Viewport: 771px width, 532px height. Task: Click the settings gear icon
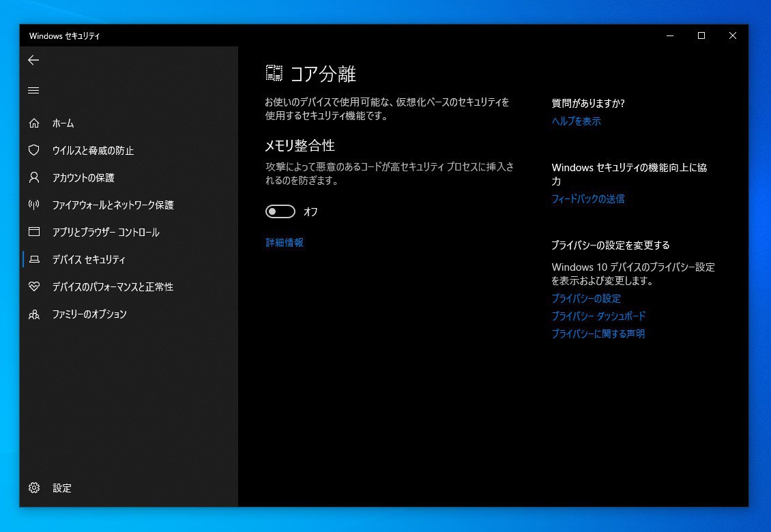34,488
